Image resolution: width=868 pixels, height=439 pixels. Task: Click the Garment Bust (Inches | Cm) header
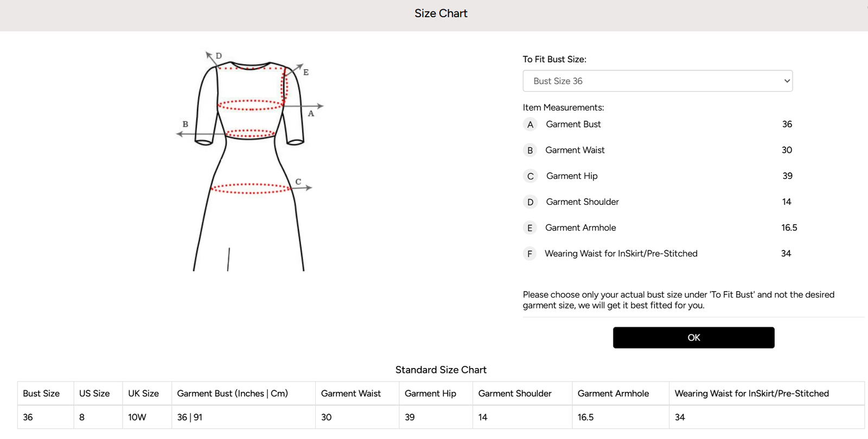coord(232,393)
